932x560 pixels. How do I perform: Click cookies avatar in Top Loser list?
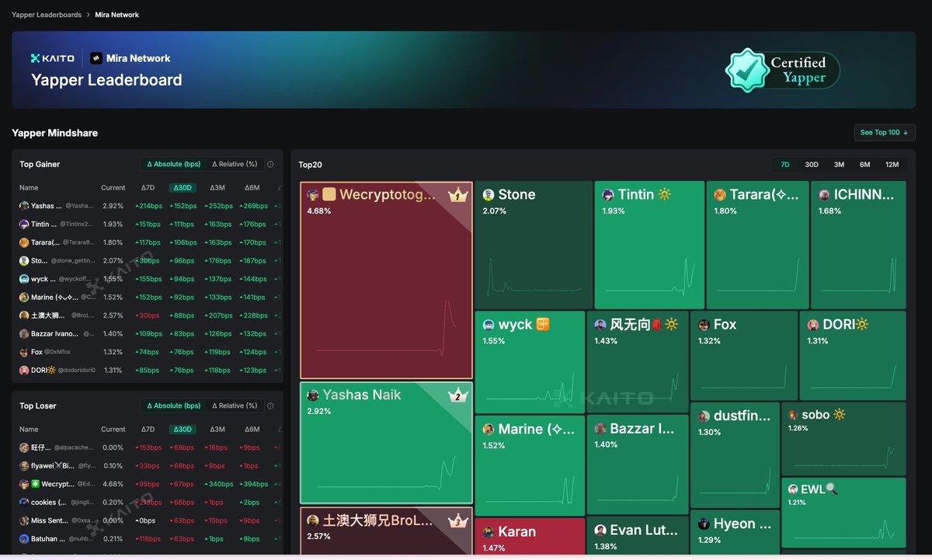pyautogui.click(x=25, y=502)
